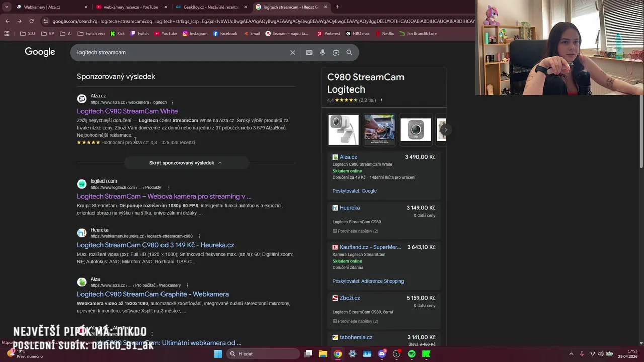Open Windows Start menu
The height and width of the screenshot is (362, 644).
tap(218, 354)
